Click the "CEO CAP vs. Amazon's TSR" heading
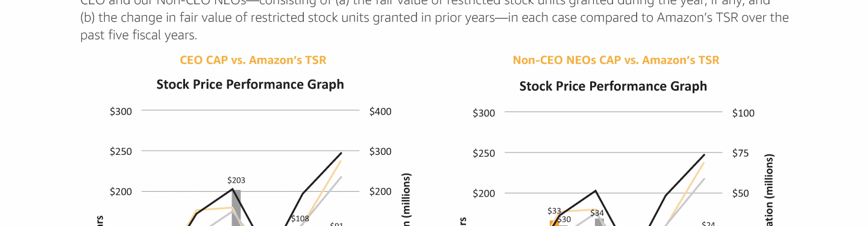The image size is (868, 226). coord(253,60)
